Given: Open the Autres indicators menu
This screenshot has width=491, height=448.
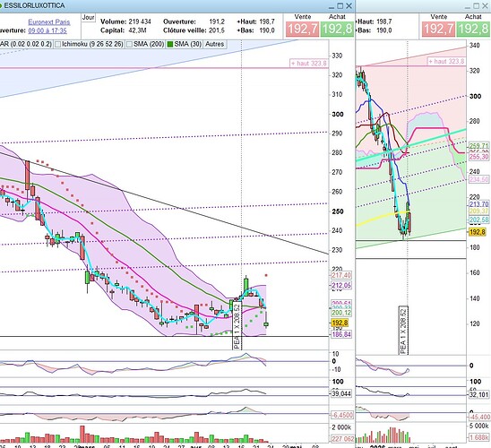Looking at the screenshot, I should point(214,44).
